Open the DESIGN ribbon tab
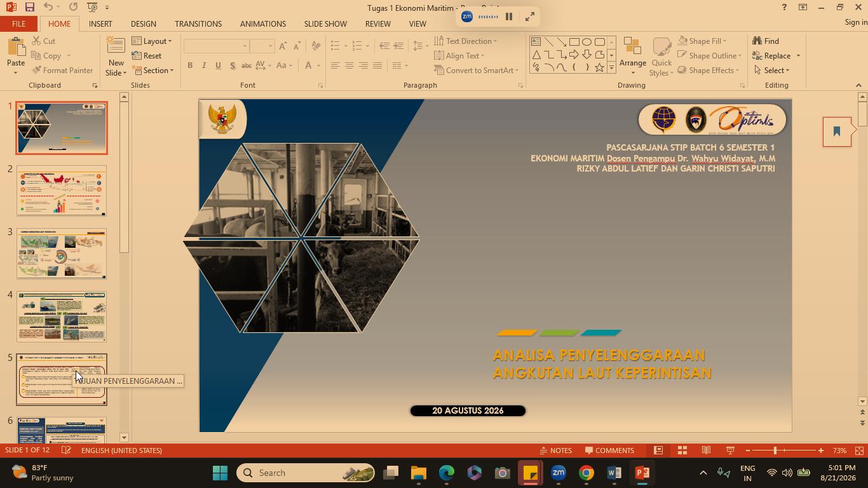Image resolution: width=868 pixels, height=488 pixels. tap(144, 24)
